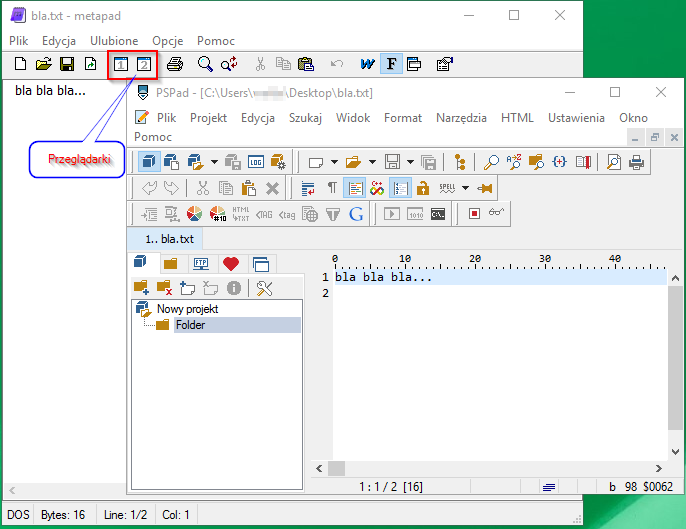Screen dimensions: 686x529
Task: Toggle word wrap 'W' button in metapad
Action: (367, 64)
